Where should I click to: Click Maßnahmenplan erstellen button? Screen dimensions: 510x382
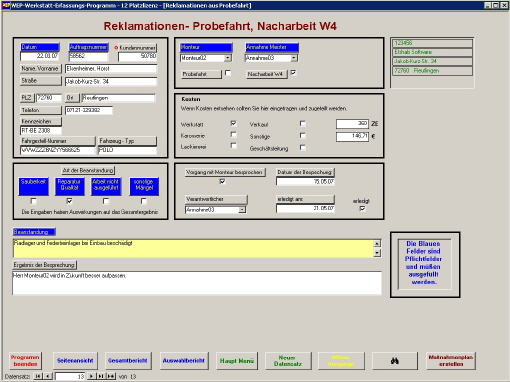click(x=451, y=361)
